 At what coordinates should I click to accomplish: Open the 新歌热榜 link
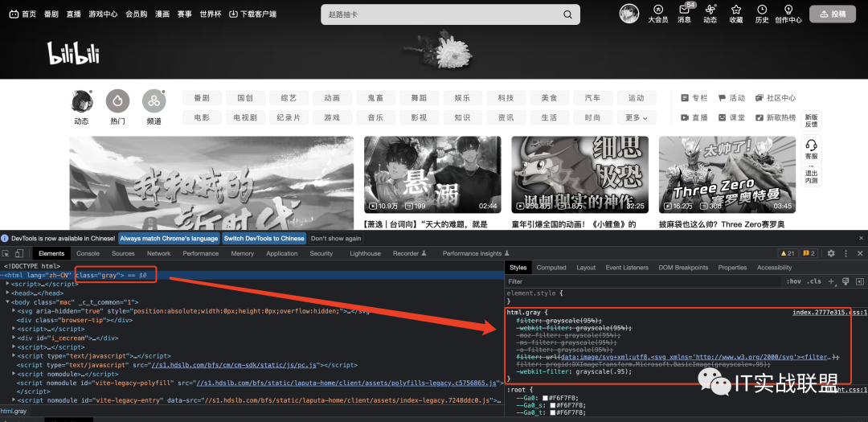coord(775,117)
